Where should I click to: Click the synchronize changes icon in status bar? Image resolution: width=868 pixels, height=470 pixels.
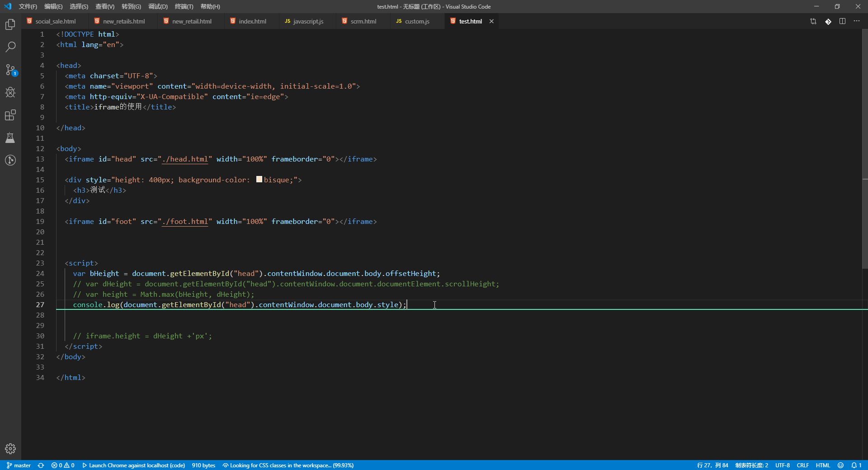(41, 465)
